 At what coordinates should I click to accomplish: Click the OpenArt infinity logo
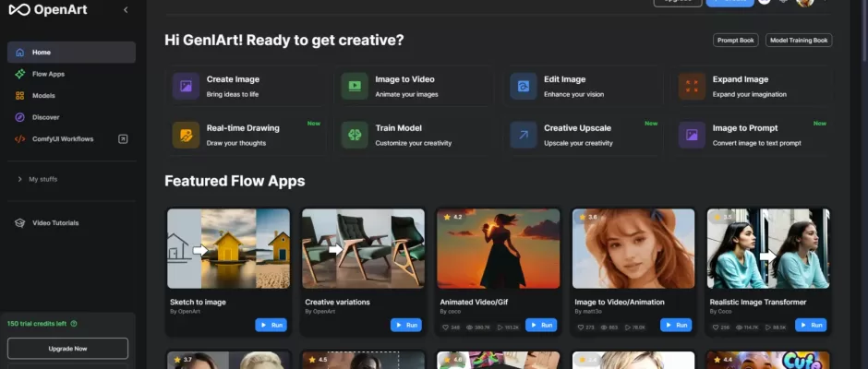coord(18,9)
